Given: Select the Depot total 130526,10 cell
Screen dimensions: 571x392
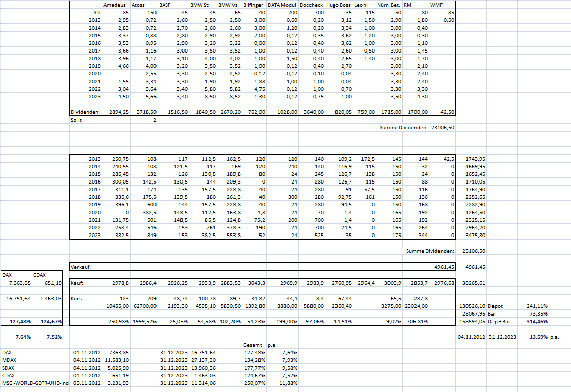Looking at the screenshot, I should tap(471, 306).
